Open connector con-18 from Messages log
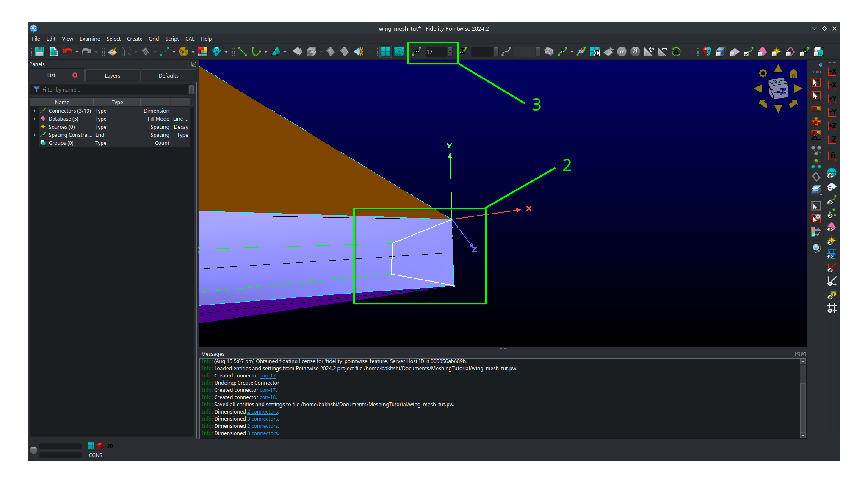 click(x=268, y=397)
